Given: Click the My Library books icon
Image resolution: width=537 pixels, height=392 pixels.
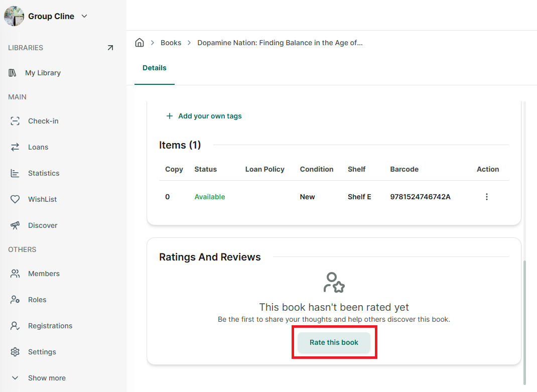Looking at the screenshot, I should coord(13,73).
